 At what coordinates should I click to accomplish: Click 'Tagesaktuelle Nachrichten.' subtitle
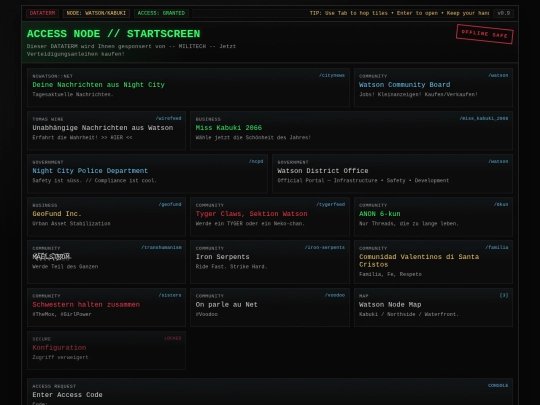click(73, 94)
